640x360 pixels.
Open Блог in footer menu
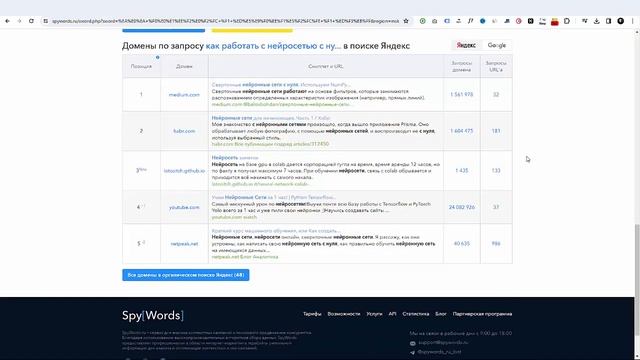tap(441, 314)
